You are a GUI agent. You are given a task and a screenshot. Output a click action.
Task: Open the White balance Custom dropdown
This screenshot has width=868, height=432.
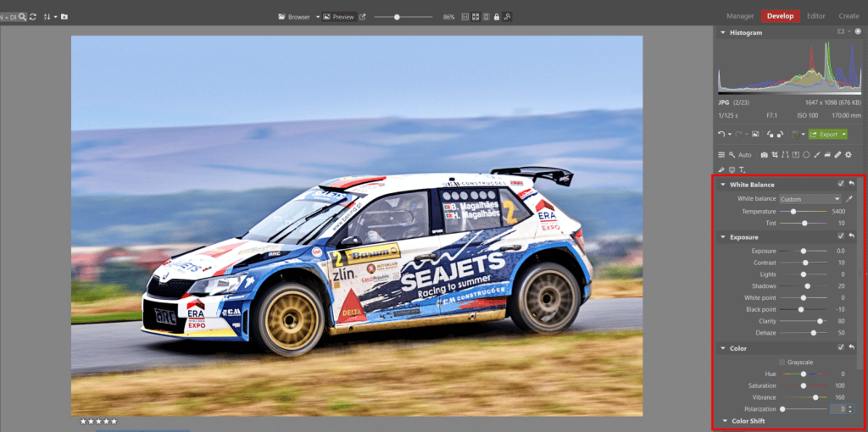[x=810, y=199]
